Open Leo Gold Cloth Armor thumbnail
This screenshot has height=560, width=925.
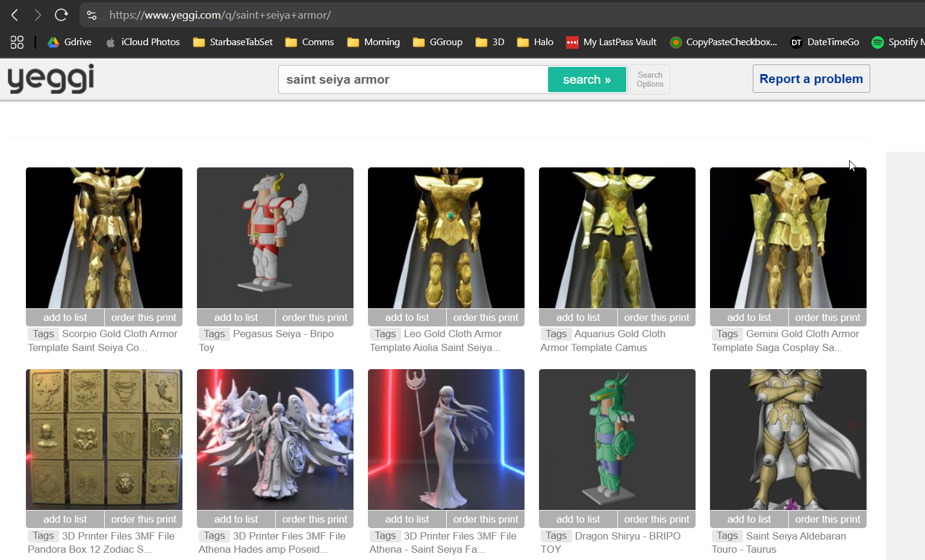[446, 238]
